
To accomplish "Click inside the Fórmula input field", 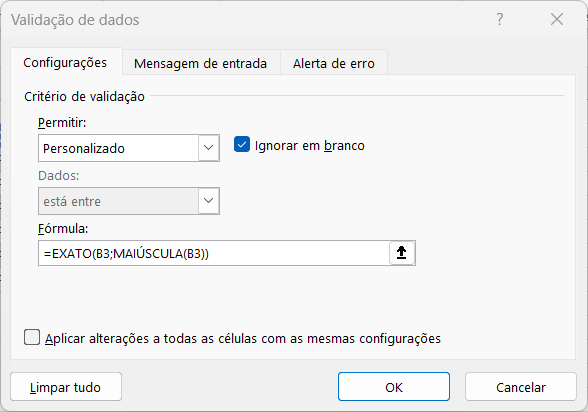I will coord(214,253).
